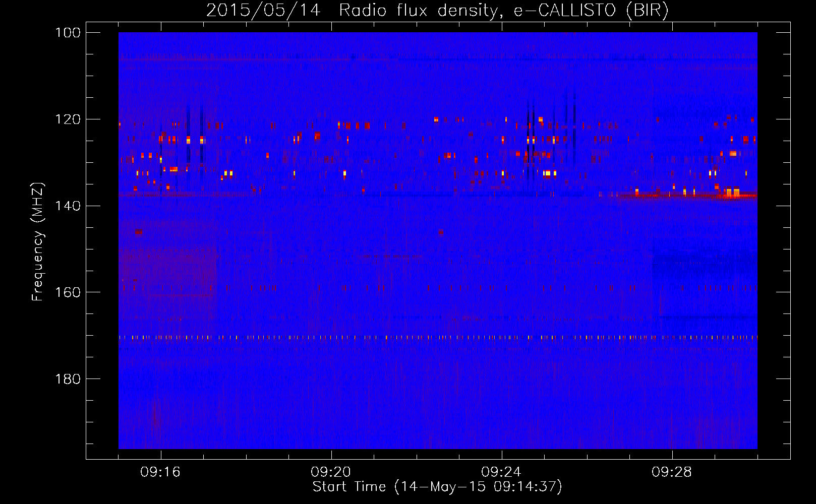
Task: Click the 140 frequency tick label
Action: pos(68,206)
